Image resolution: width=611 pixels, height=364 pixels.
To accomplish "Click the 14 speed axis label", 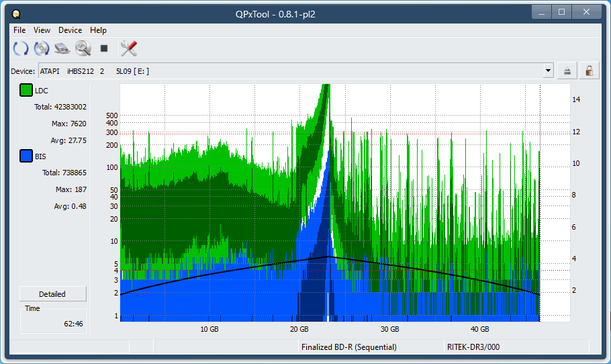I will 576,99.
